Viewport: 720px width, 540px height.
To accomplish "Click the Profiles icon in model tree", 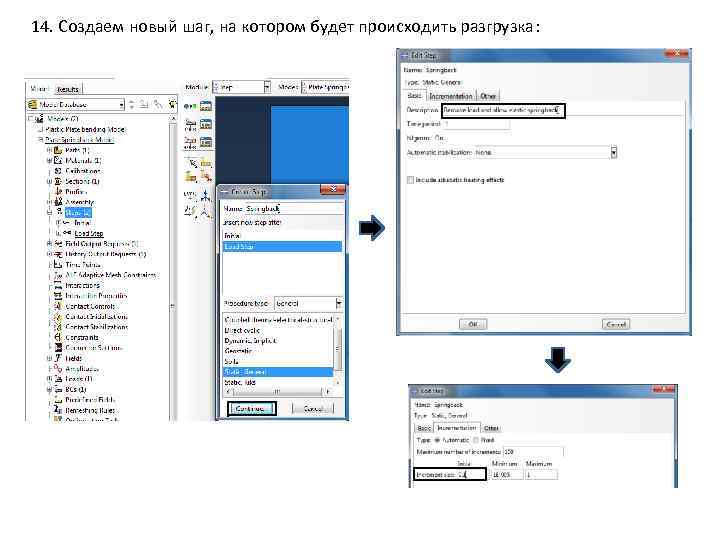I will [x=58, y=191].
